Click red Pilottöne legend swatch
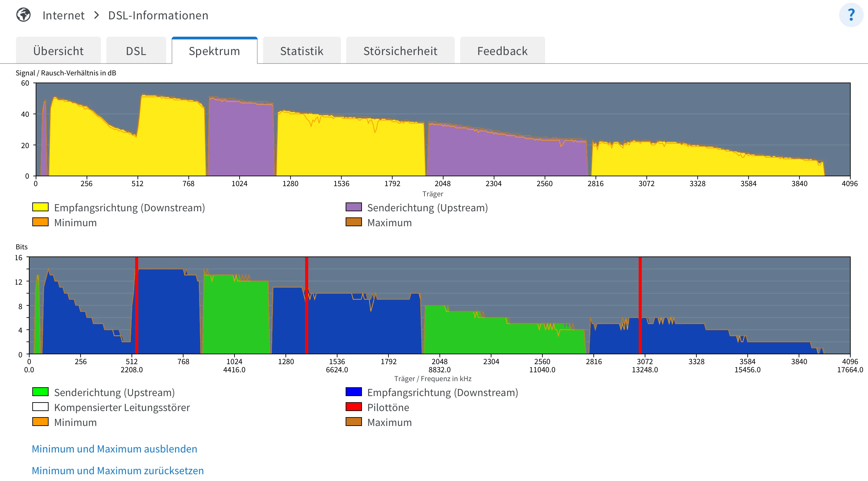Viewport: 868px width, 481px height. coord(353,407)
